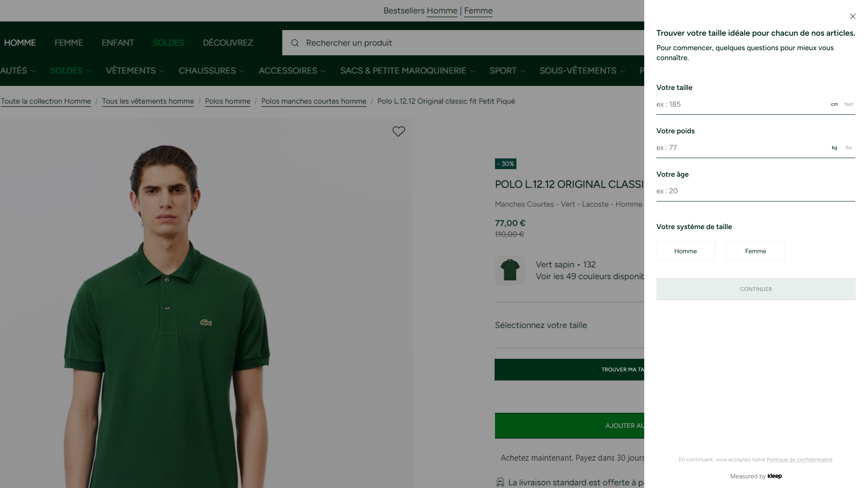Click the CONTINUER button
Image resolution: width=868 pixels, height=488 pixels.
point(756,289)
